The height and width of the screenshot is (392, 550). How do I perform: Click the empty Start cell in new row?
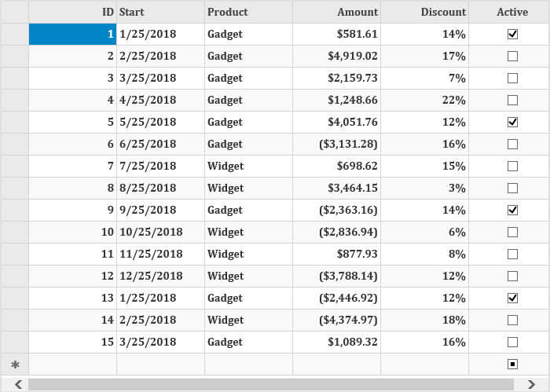160,365
